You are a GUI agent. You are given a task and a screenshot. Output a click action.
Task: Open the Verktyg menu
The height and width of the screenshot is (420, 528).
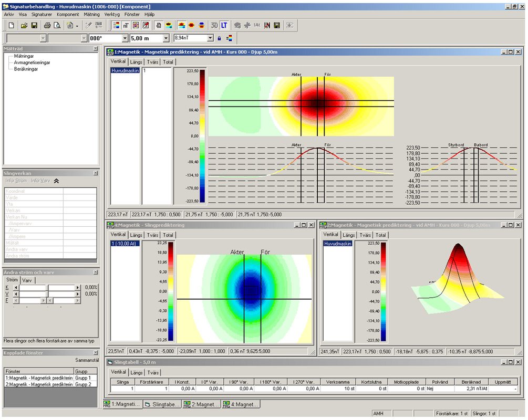112,15
